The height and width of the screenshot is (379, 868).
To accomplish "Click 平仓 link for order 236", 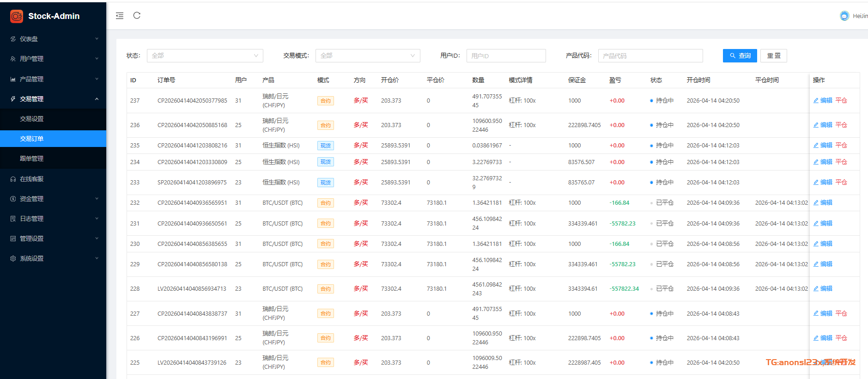I will [841, 125].
